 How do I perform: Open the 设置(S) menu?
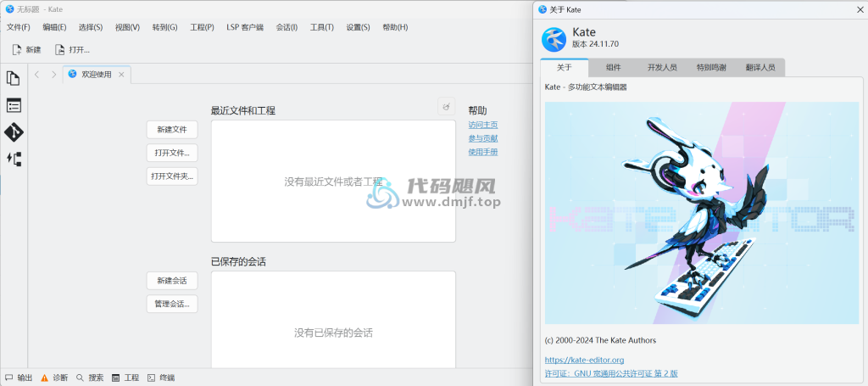coord(358,27)
